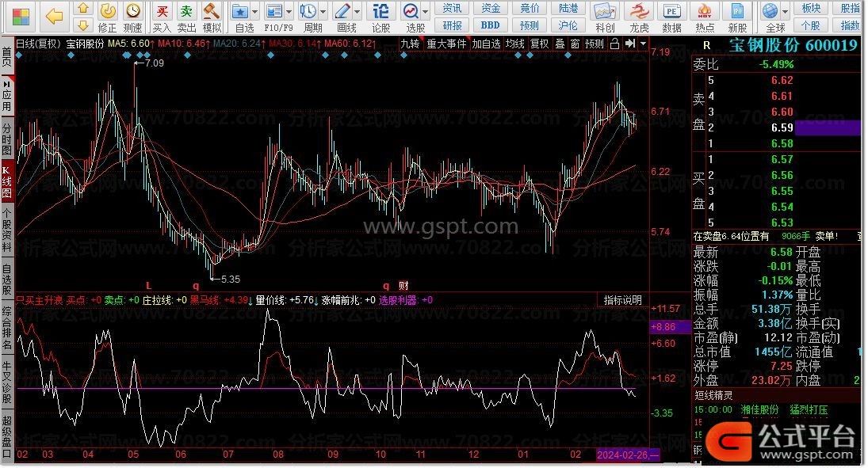Expand the 全球 globe dropdown arrow
Viewport: 868px width, 468px height.
[785, 12]
